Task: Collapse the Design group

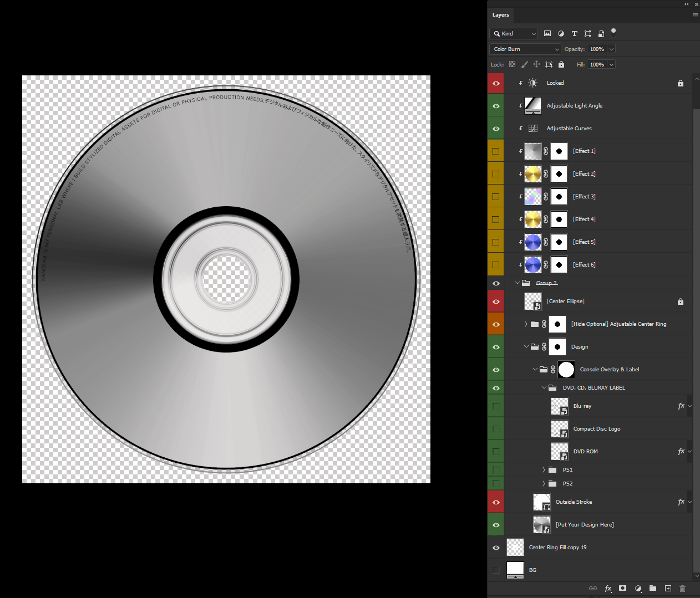Action: tap(526, 346)
